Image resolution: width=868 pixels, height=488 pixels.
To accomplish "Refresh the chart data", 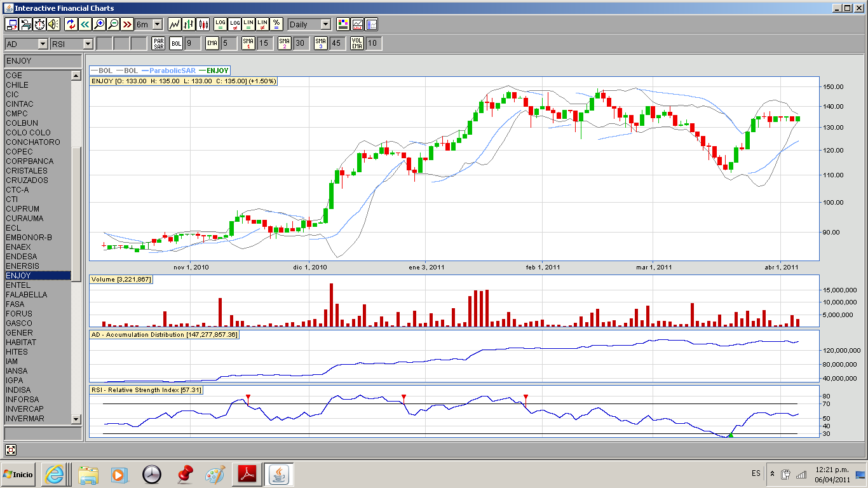I will 71,24.
